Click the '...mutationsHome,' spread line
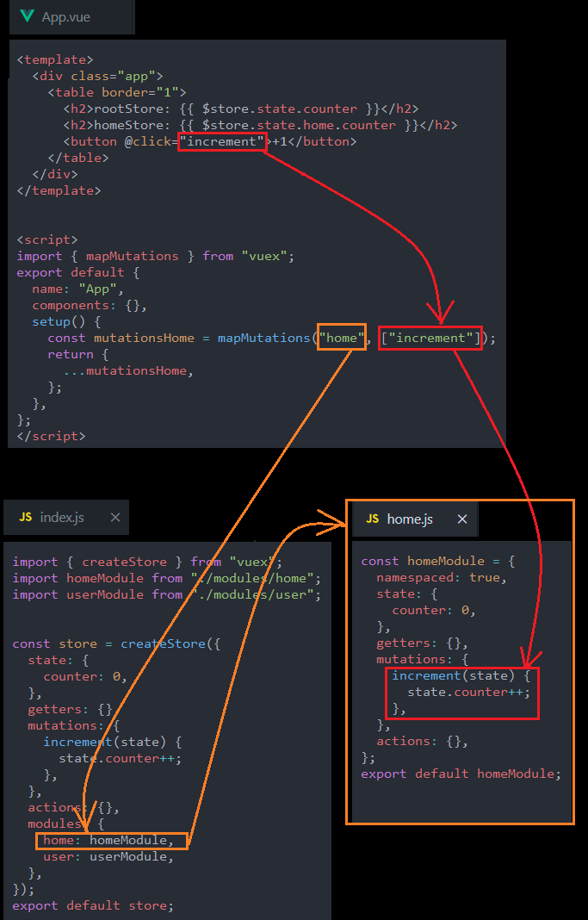588x920 pixels. tap(128, 370)
